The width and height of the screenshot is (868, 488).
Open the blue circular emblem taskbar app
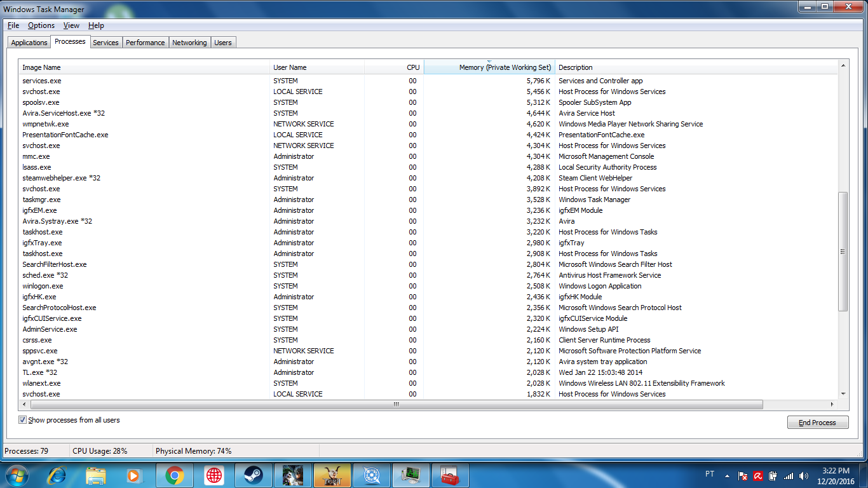[x=372, y=475]
